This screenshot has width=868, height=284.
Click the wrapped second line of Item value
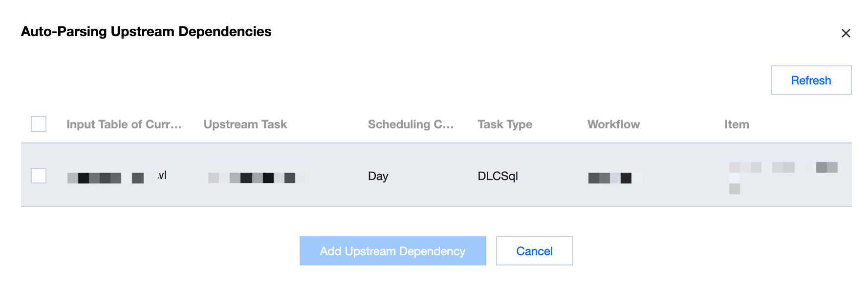(x=734, y=189)
